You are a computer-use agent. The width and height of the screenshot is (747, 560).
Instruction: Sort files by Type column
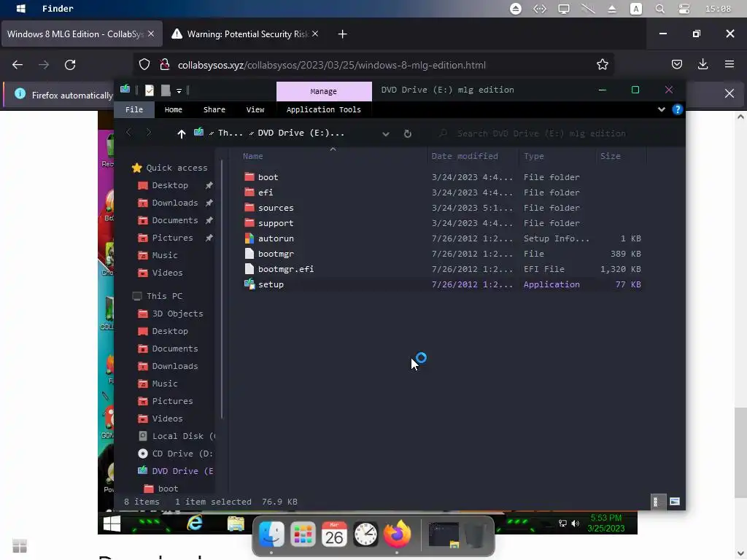(533, 156)
